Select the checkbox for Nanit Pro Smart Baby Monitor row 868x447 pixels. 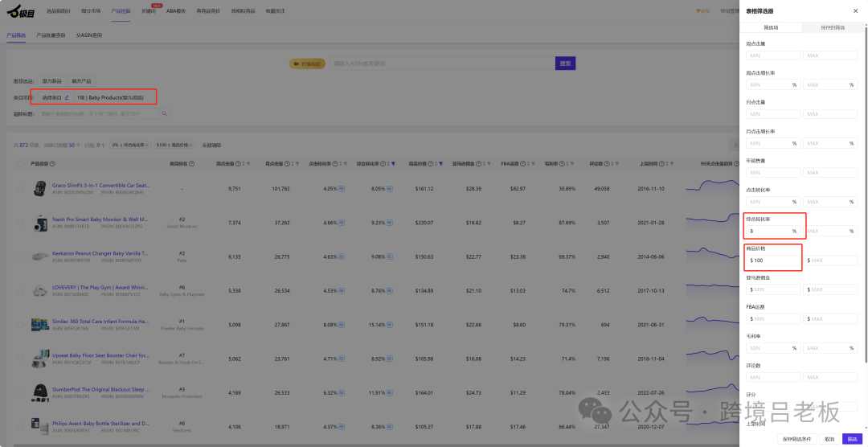click(20, 223)
